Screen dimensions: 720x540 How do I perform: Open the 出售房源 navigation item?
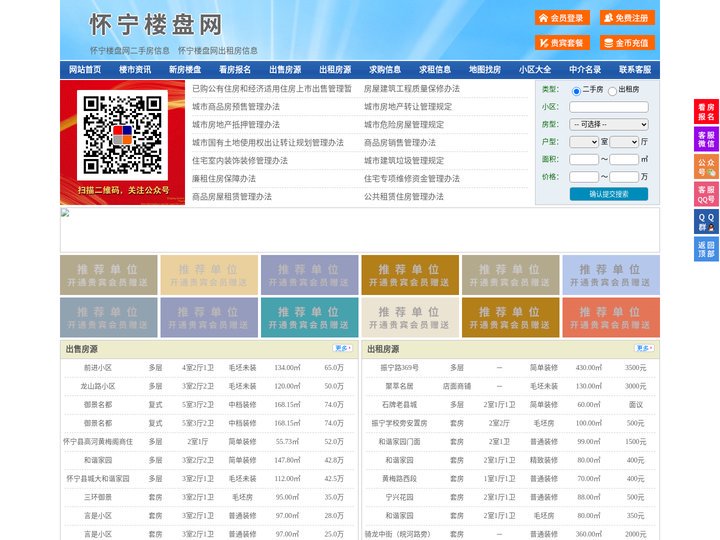coord(285,69)
